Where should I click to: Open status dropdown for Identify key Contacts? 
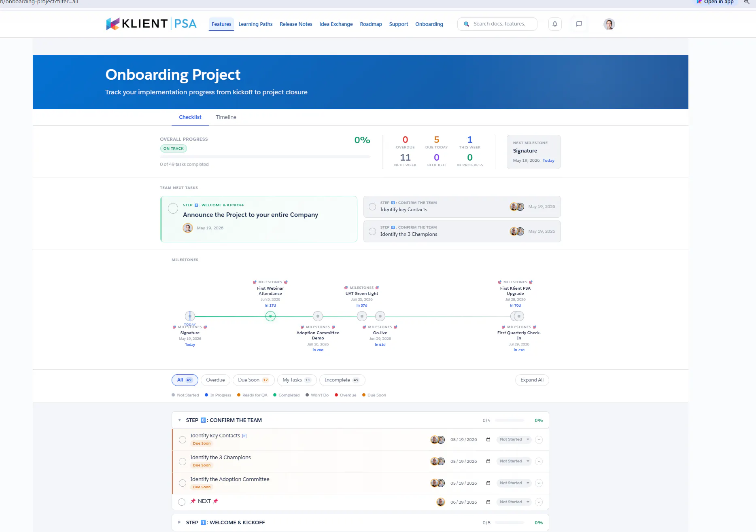(514, 439)
